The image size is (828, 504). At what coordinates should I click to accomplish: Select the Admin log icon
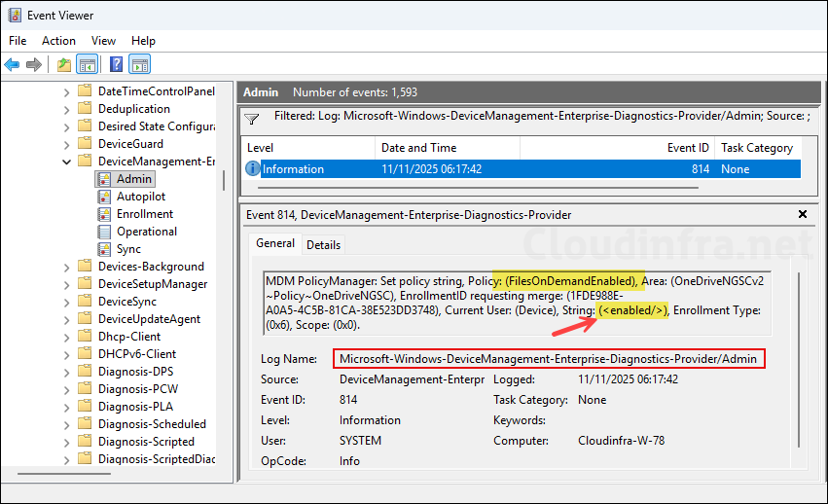tap(104, 179)
